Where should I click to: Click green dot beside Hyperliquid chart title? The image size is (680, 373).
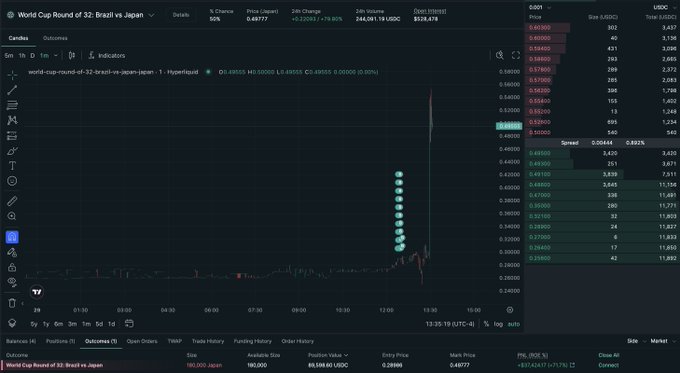208,72
